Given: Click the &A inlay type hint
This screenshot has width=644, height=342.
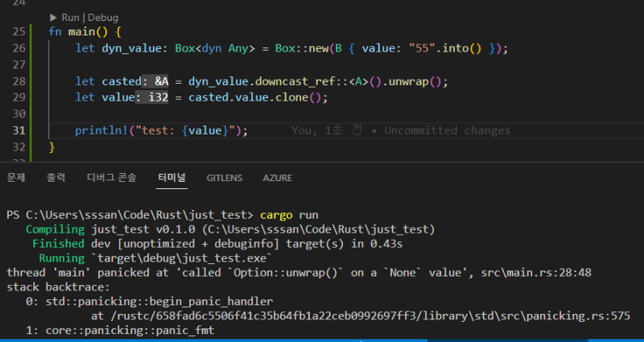Looking at the screenshot, I should coord(162,81).
